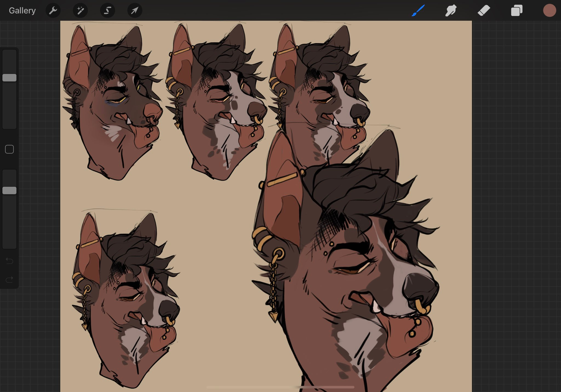This screenshot has height=392, width=561.
Task: Open the Layers panel
Action: (x=517, y=11)
